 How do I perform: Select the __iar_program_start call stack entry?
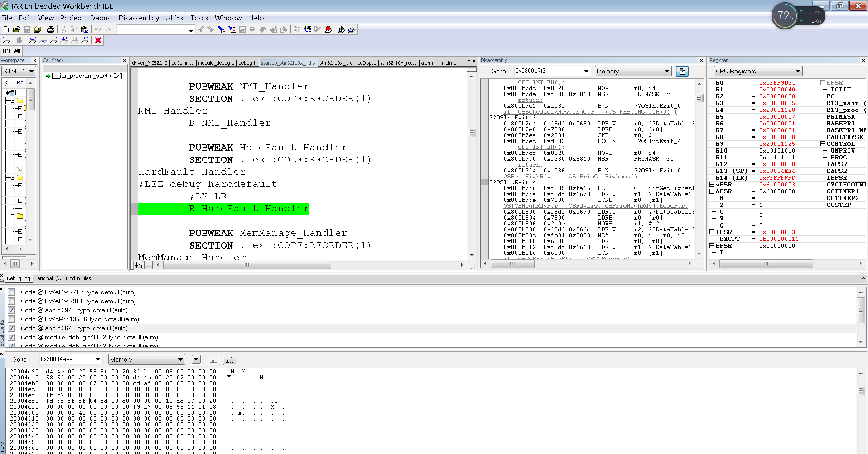(x=87, y=76)
